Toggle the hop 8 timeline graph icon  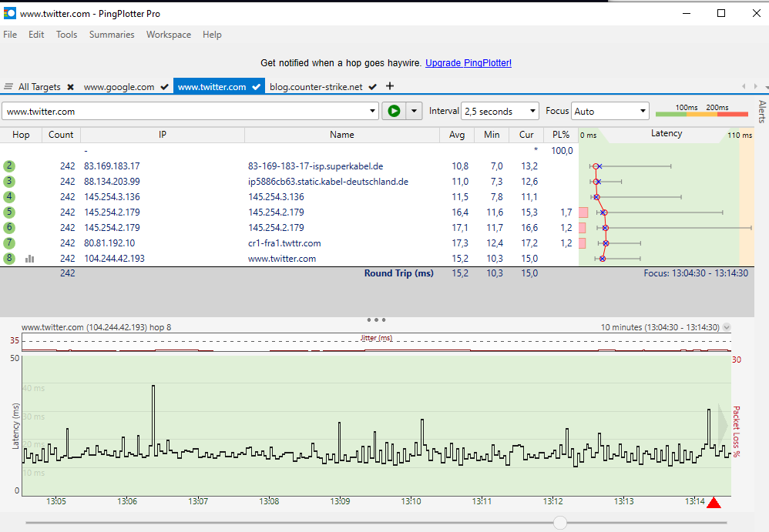click(x=30, y=259)
